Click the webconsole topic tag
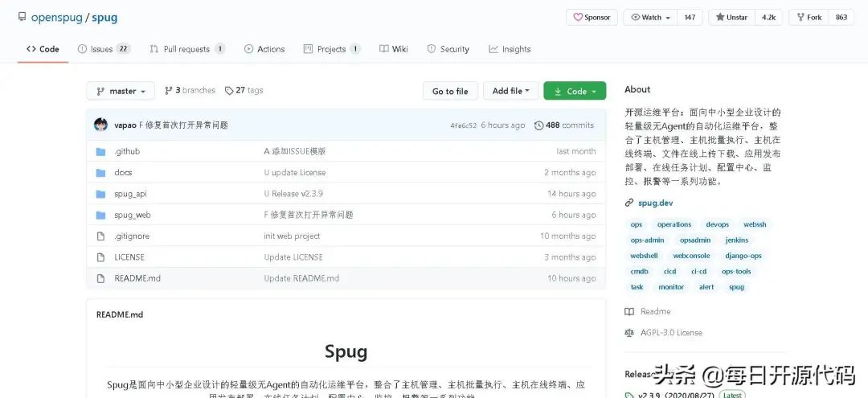The width and height of the screenshot is (868, 398). point(691,256)
